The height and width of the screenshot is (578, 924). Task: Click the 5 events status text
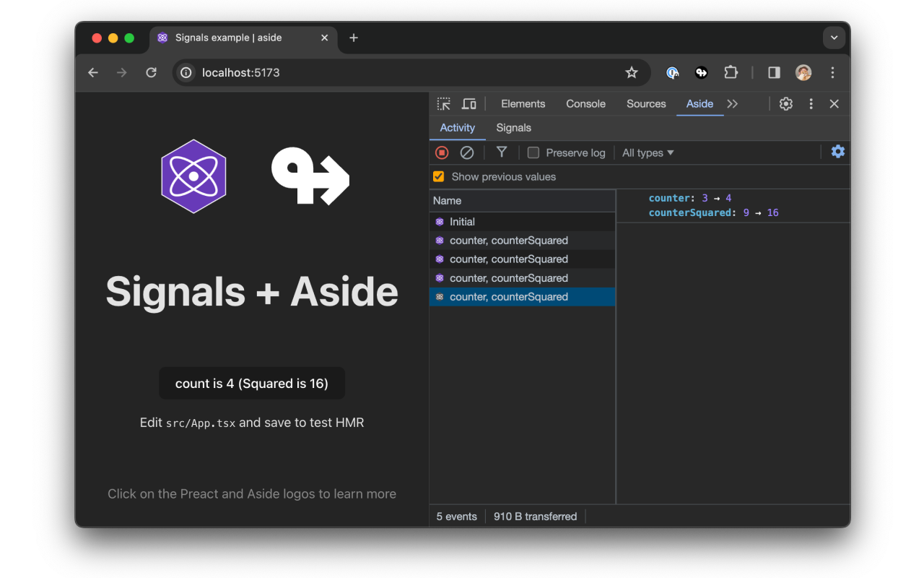(x=457, y=517)
